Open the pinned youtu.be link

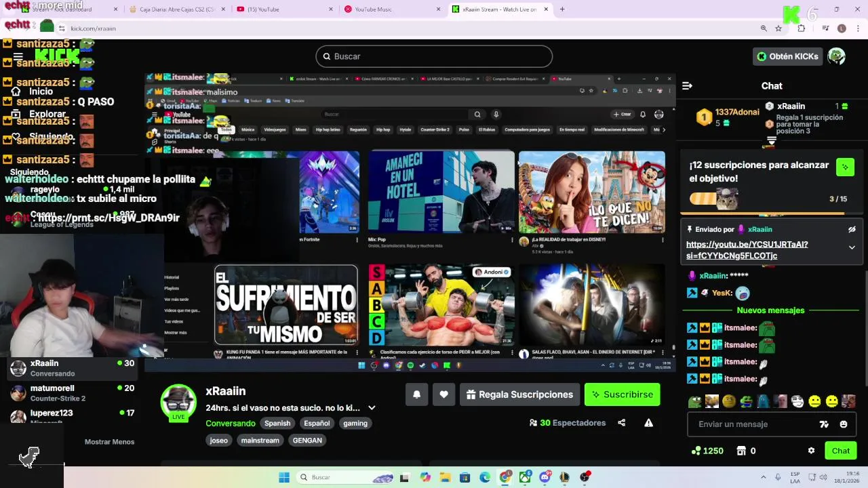pos(747,250)
